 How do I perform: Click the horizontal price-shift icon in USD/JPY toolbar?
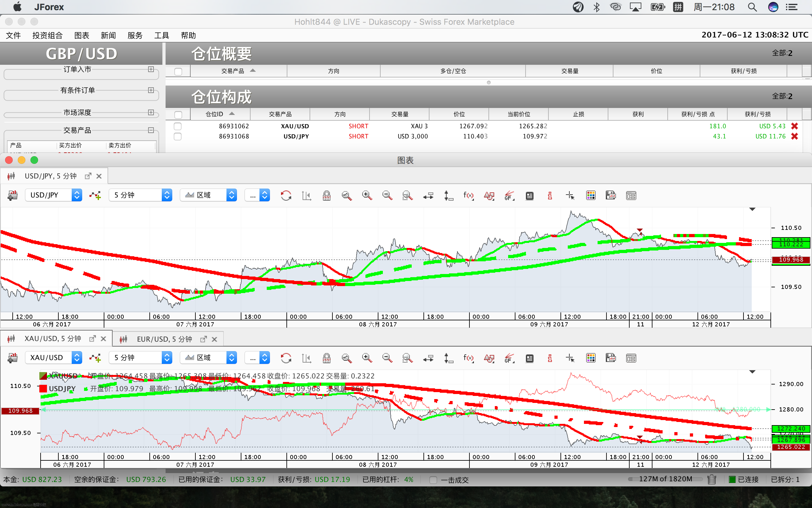point(428,195)
